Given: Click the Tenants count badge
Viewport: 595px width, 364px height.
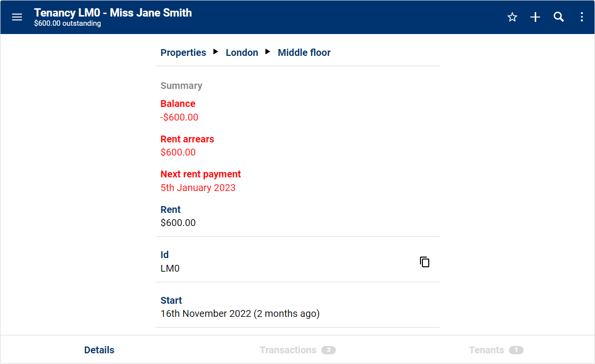Looking at the screenshot, I should pyautogui.click(x=516, y=350).
